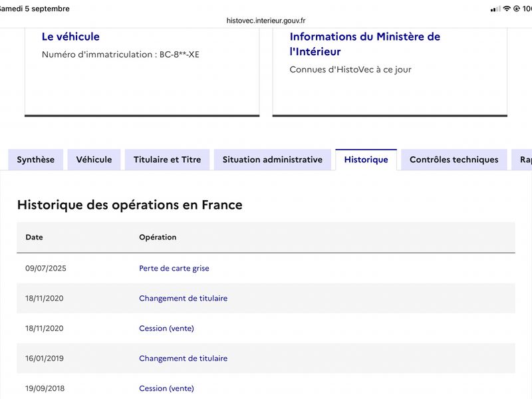Screen dimensions: 532x399
Task: Open the 18/11/2020 Cession (vente) entry
Action: 167,329
